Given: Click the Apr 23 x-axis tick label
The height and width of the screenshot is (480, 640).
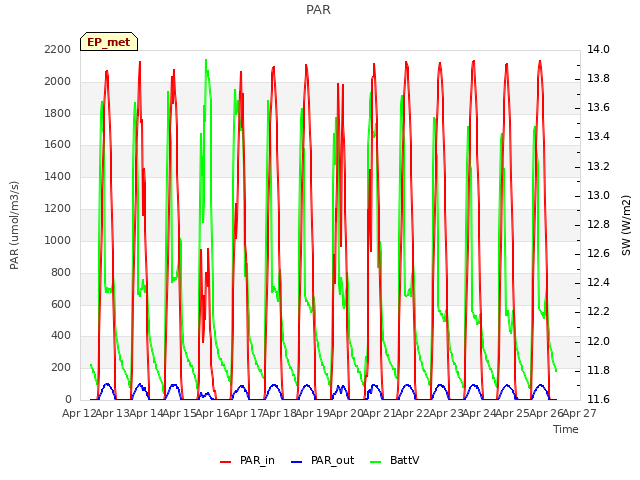Looking at the screenshot, I should (x=446, y=413).
